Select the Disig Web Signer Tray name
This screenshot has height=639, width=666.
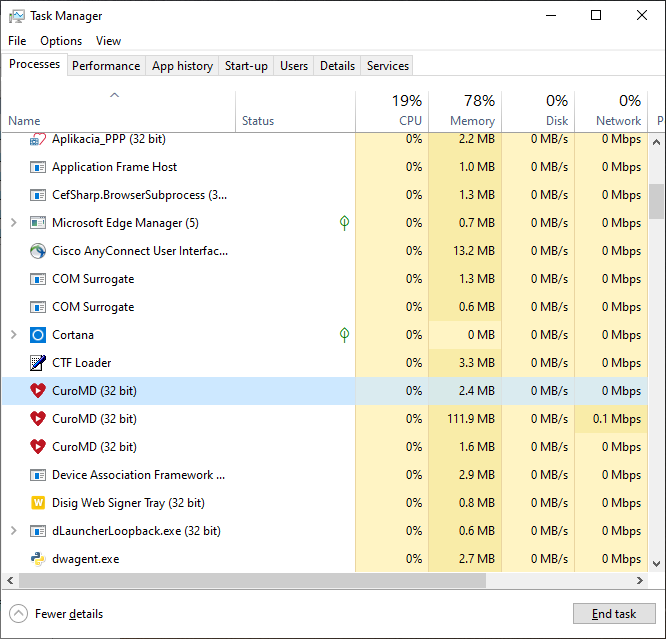click(x=128, y=503)
